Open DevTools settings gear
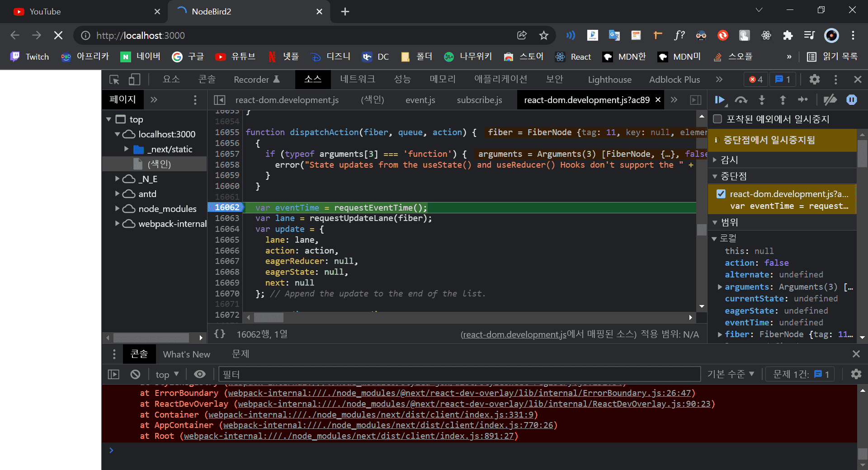Image resolution: width=868 pixels, height=470 pixels. (x=814, y=80)
